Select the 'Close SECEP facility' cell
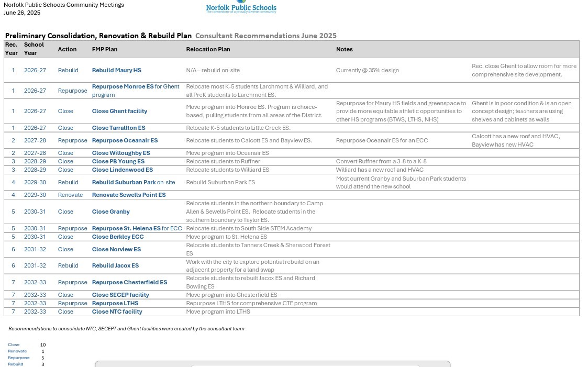 pos(120,295)
